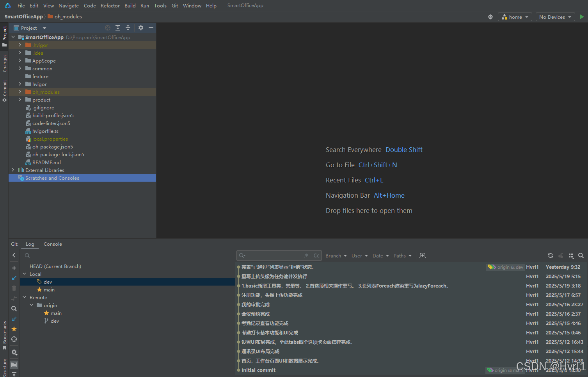
Task: Click navigate log to branch crosshair icon
Action: (14, 339)
